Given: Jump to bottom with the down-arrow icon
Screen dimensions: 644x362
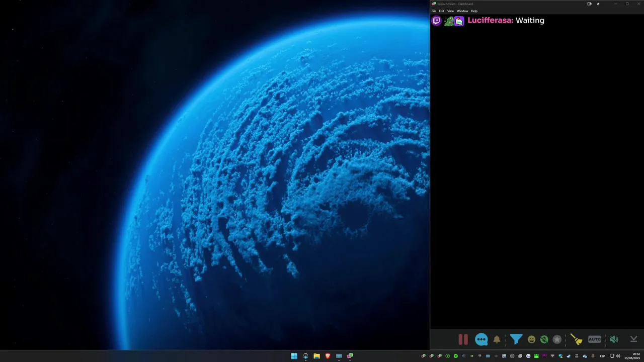Looking at the screenshot, I should tap(634, 339).
